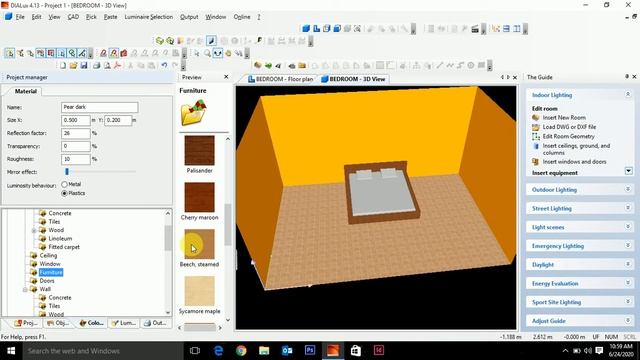Select the Fitted carpet tree item
This screenshot has width=640, height=360.
(64, 247)
